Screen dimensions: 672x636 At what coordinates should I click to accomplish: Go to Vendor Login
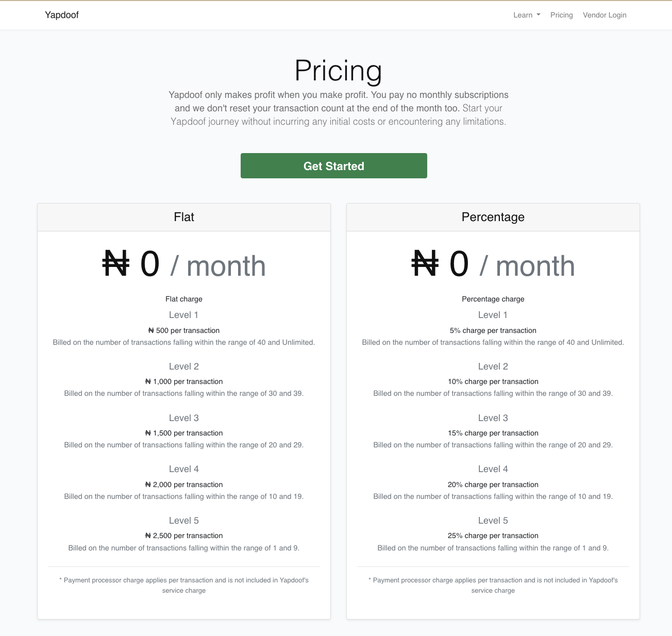tap(604, 15)
